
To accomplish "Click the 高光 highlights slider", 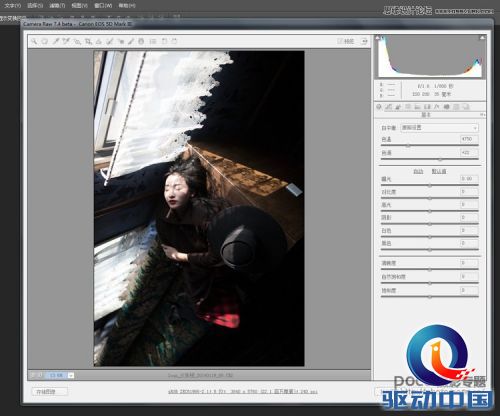I will [x=430, y=211].
